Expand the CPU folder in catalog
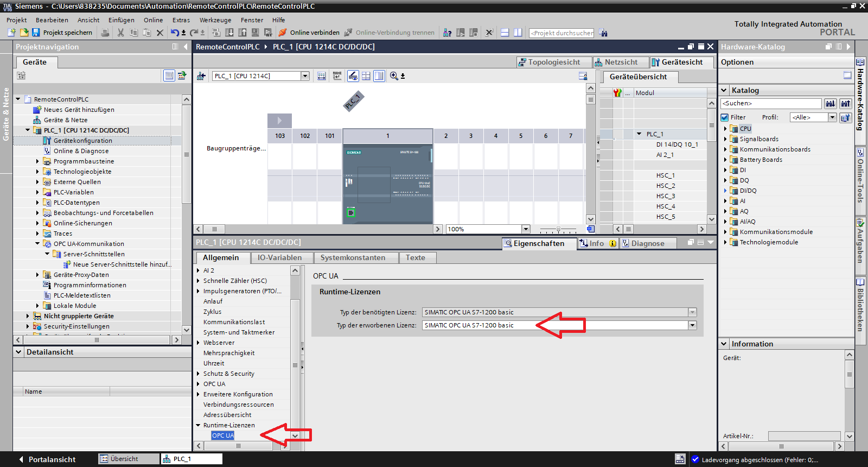 coord(725,129)
